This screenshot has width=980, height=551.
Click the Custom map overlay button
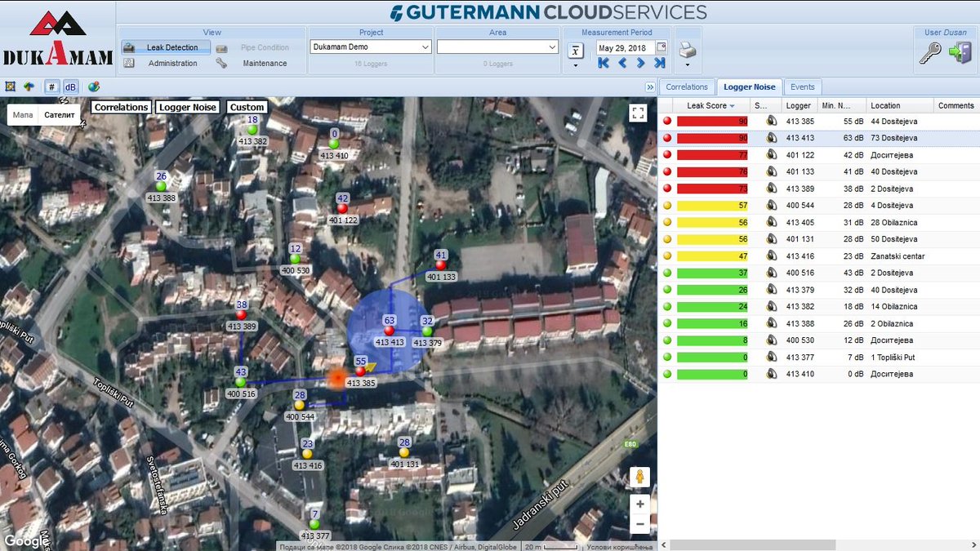(x=247, y=107)
